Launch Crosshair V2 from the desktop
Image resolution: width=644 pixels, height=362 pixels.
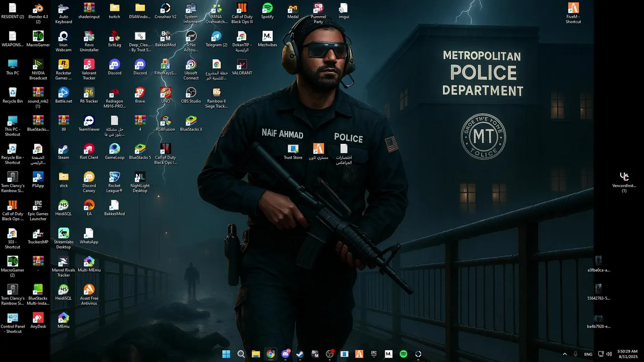tap(166, 11)
